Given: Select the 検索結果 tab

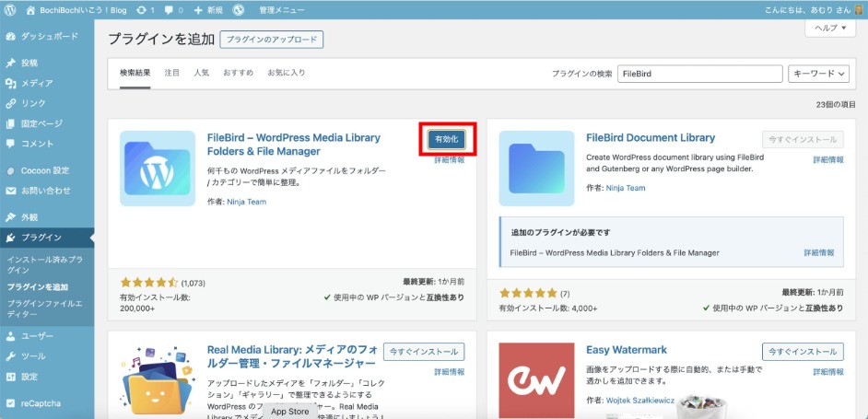Looking at the screenshot, I should pyautogui.click(x=135, y=73).
